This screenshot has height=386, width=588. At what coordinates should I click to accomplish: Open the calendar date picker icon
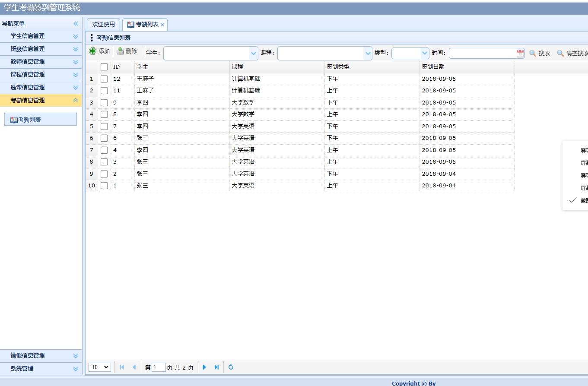[x=520, y=53]
